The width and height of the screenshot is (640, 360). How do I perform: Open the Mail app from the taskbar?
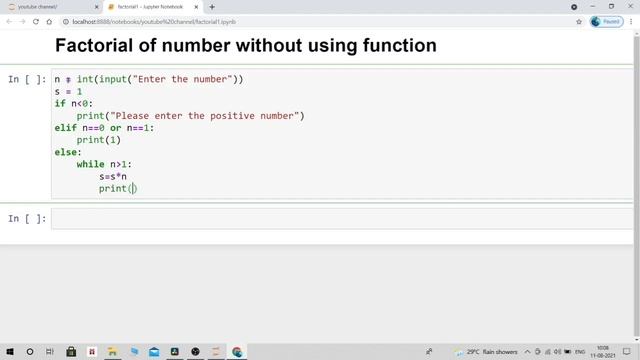click(x=154, y=351)
